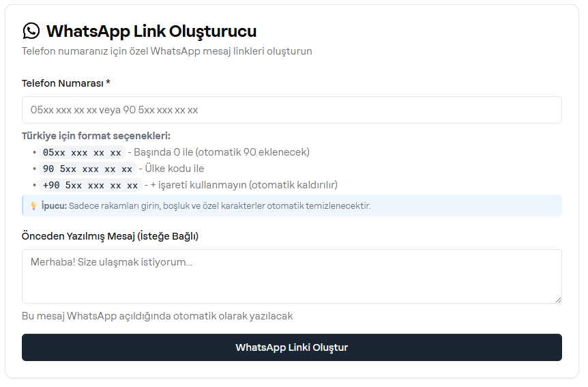Click the "90 5xx xxx xx xx" format example
Image resolution: width=588 pixels, height=387 pixels.
tap(87, 169)
